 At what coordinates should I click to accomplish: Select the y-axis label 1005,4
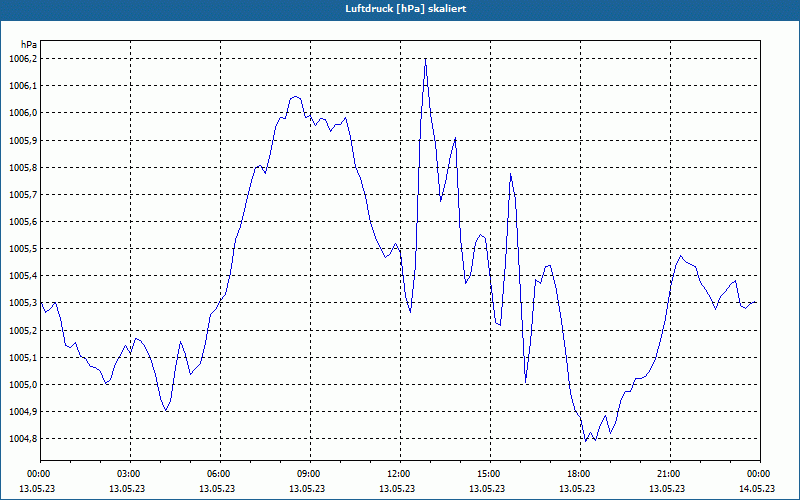coord(23,276)
